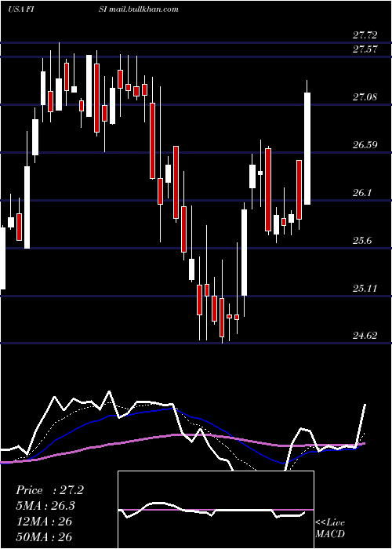Click the 26.59 price level label
The height and width of the screenshot is (549, 392).
365,144
